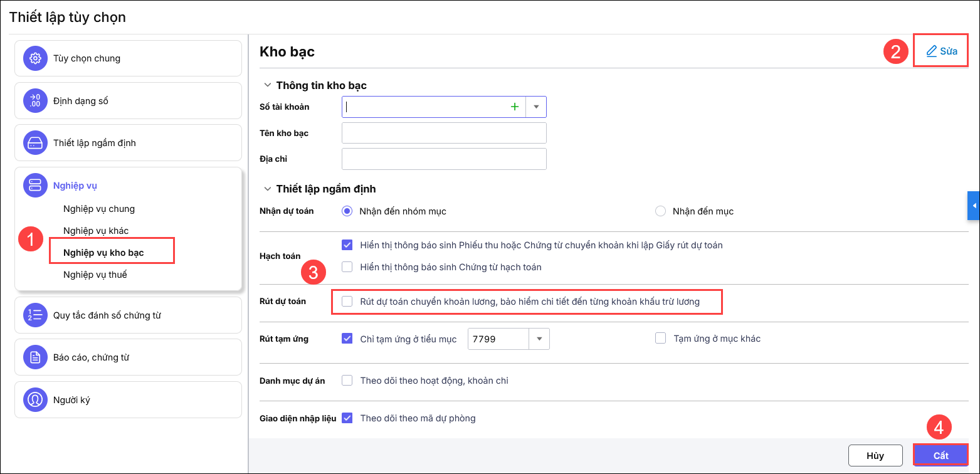The height and width of the screenshot is (474, 980).
Task: Click the Người ký person icon
Action: click(36, 399)
